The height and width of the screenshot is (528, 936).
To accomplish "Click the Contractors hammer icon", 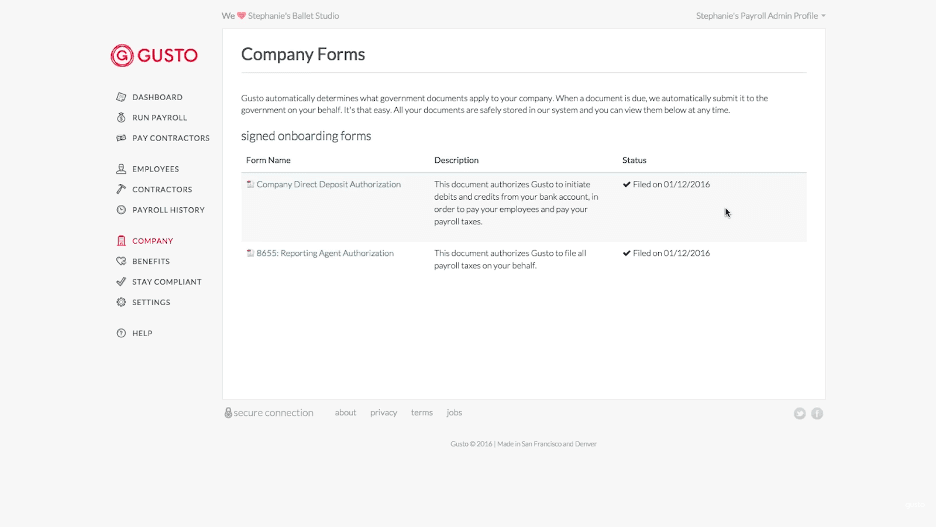I will pos(121,189).
